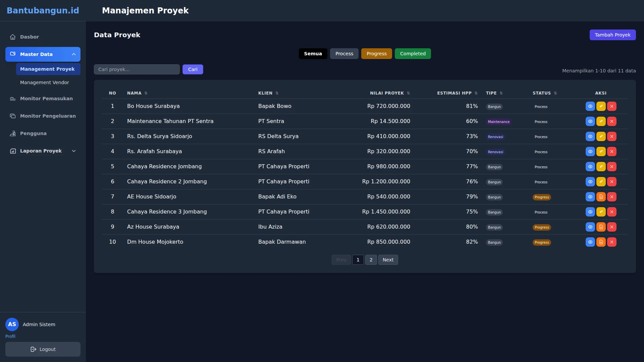Click the AS user avatar

[12, 324]
